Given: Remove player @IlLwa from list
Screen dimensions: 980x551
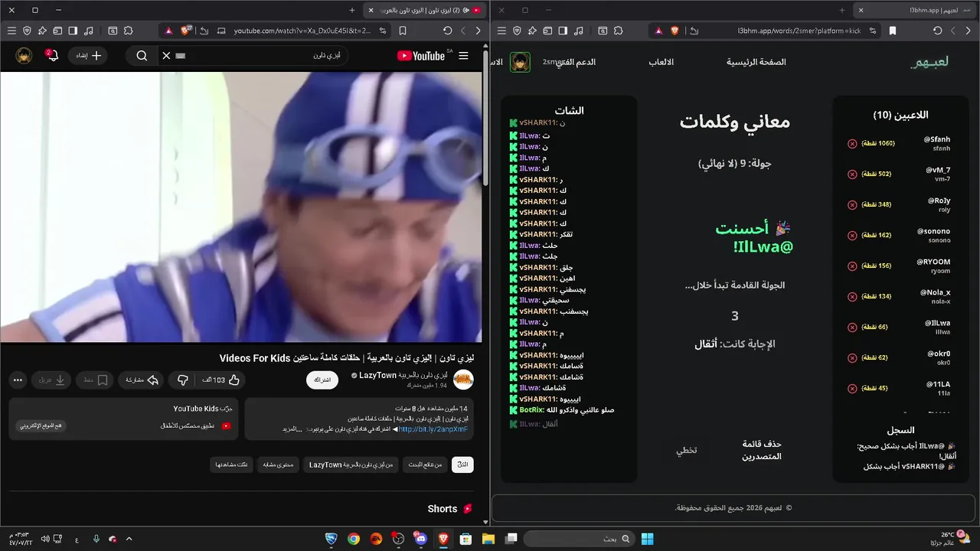Looking at the screenshot, I should [852, 327].
